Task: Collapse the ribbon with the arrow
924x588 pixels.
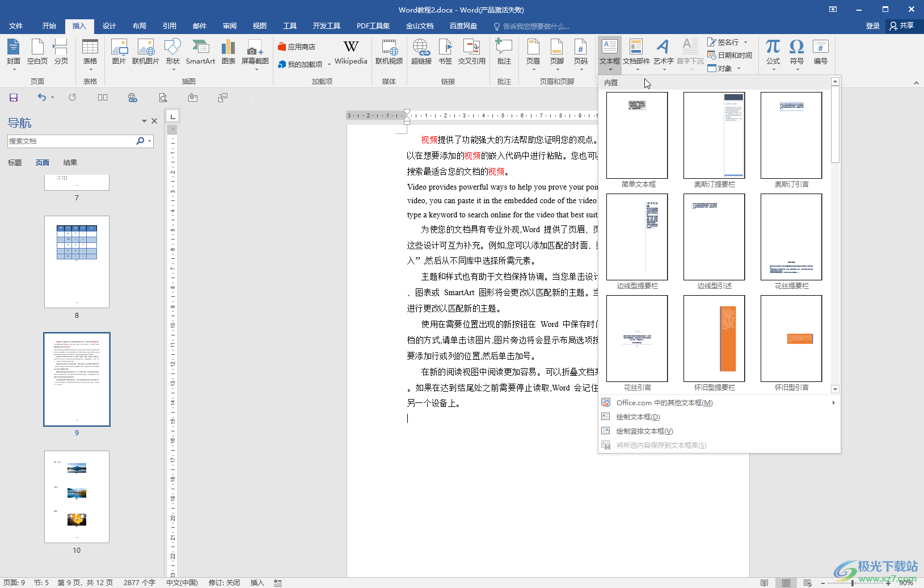Action: click(916, 83)
